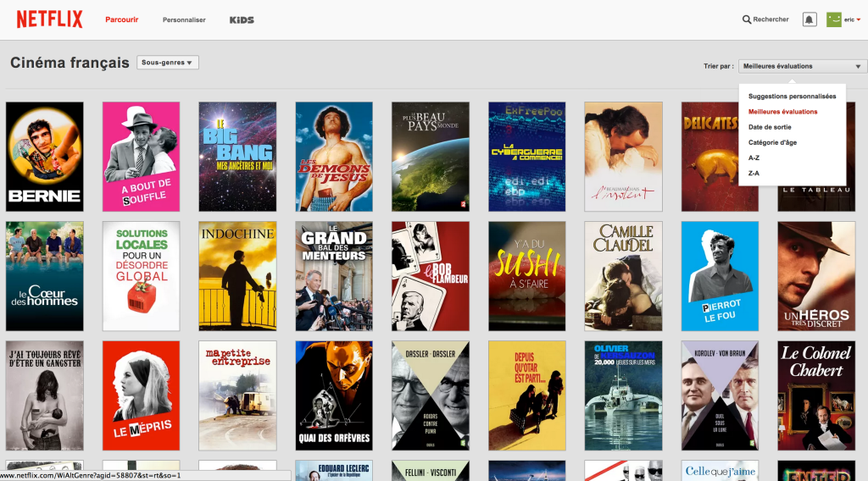The height and width of the screenshot is (481, 868).
Task: Open Olivier de Kersauzon 20,000 lieues poster
Action: pos(623,395)
